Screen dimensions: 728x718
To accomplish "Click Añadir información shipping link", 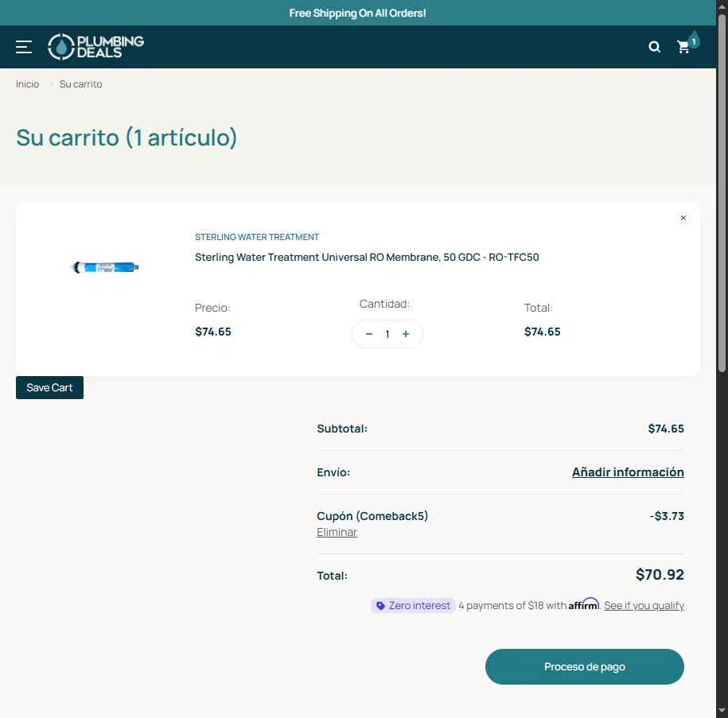I will pyautogui.click(x=628, y=472).
